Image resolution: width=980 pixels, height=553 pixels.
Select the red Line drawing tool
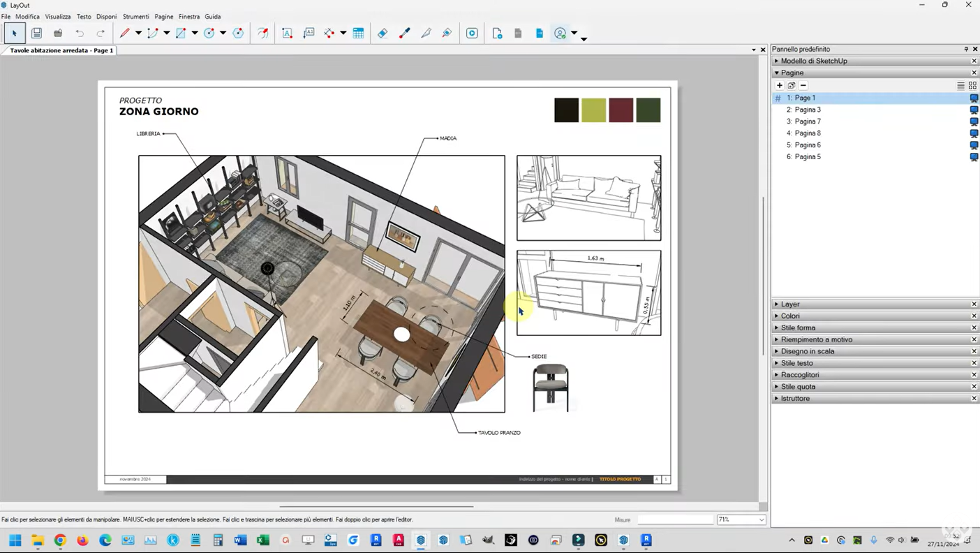tap(125, 33)
